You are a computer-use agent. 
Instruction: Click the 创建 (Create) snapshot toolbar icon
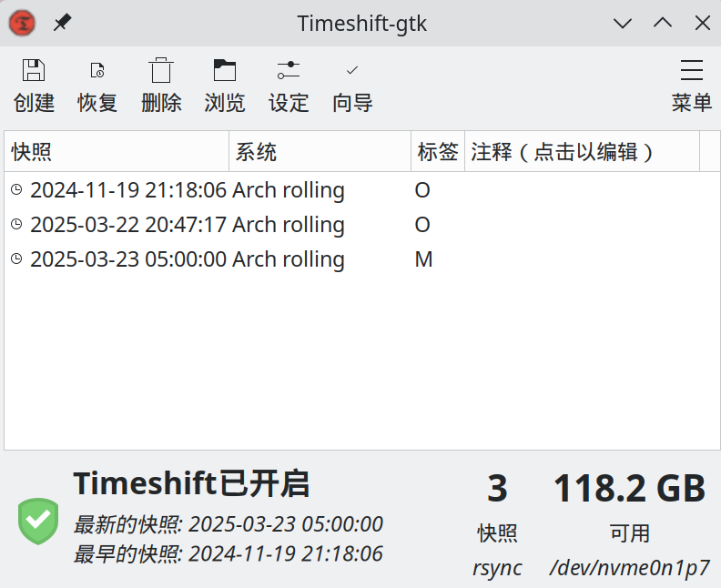pos(34,71)
